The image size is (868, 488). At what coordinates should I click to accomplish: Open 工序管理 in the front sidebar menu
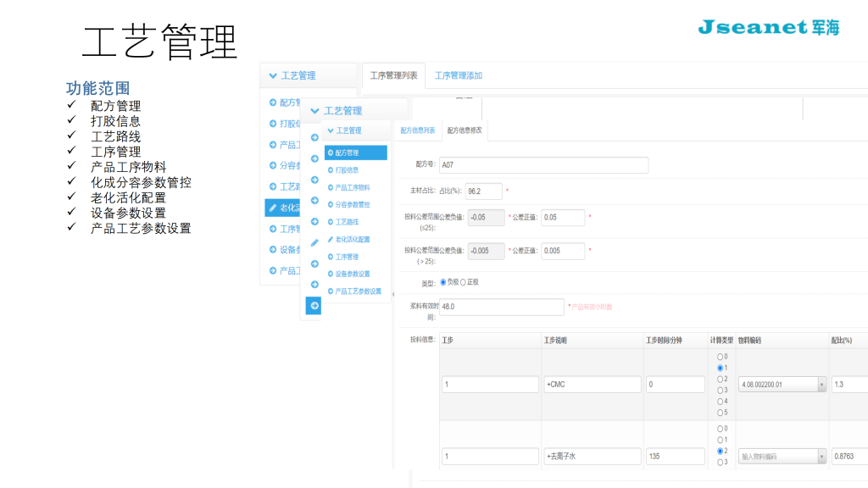pos(347,257)
